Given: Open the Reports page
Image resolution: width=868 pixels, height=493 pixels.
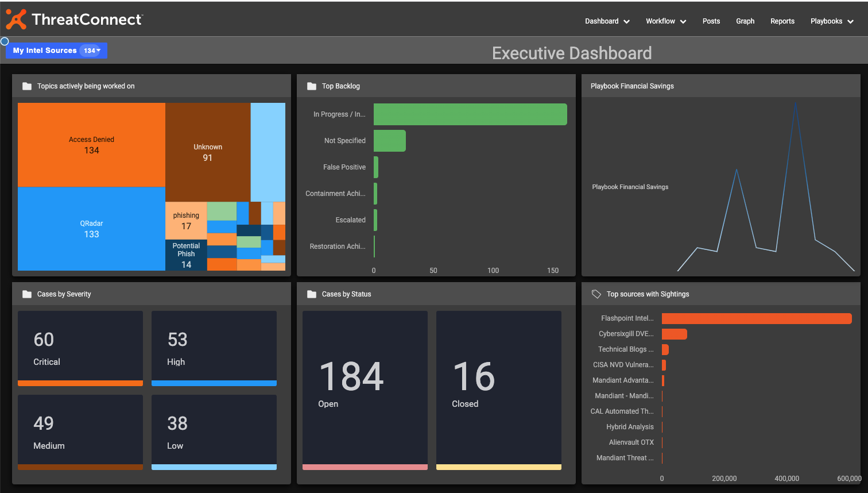Looking at the screenshot, I should [782, 21].
